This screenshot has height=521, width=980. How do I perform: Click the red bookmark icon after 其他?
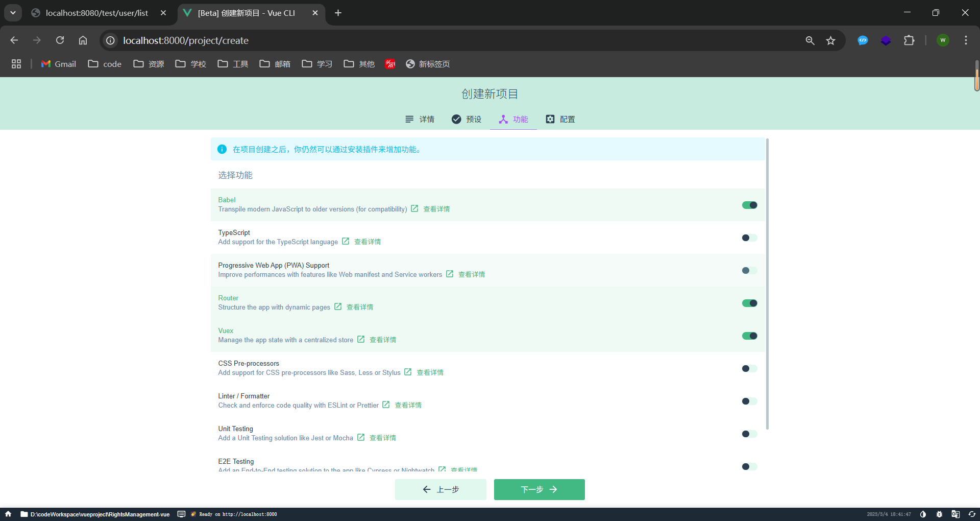pyautogui.click(x=390, y=64)
